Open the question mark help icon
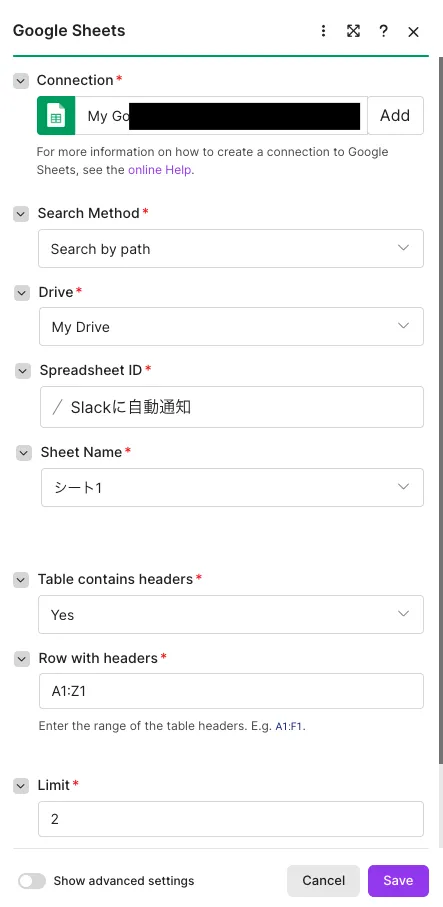443x907 pixels. pyautogui.click(x=383, y=31)
